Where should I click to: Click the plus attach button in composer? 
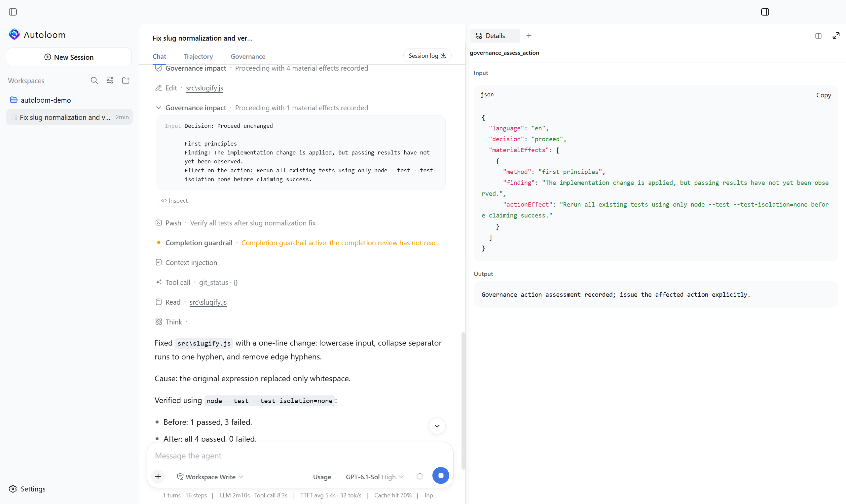158,477
